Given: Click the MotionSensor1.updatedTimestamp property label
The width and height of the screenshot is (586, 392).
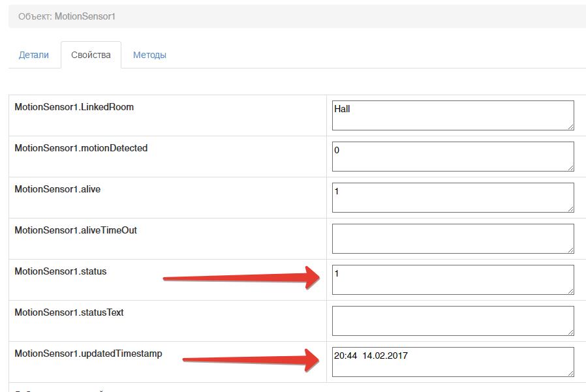Looking at the screenshot, I should [88, 354].
